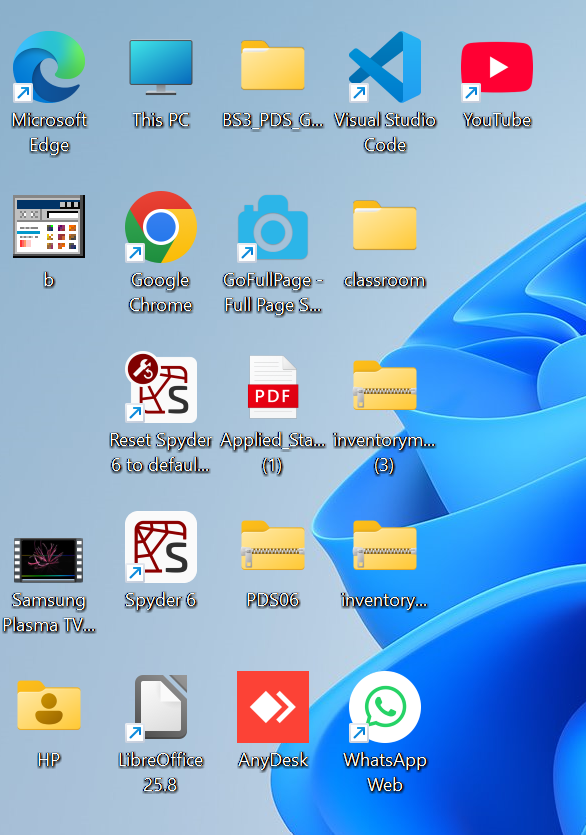Screen dimensions: 586x835
Task: Click the BS3_PDS_G... folder icon
Action: [x=273, y=66]
